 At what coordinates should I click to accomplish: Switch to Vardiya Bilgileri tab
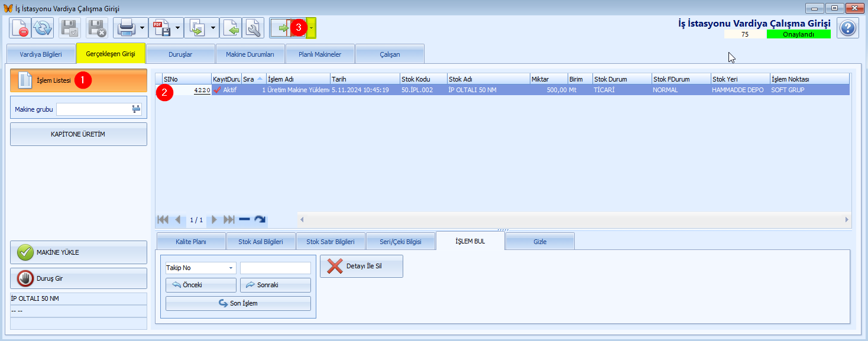(x=41, y=54)
